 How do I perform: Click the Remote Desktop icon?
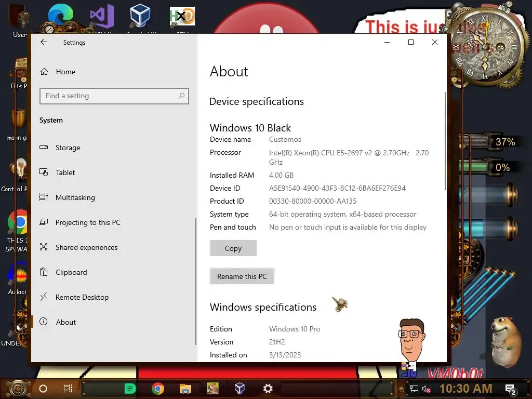pyautogui.click(x=44, y=297)
